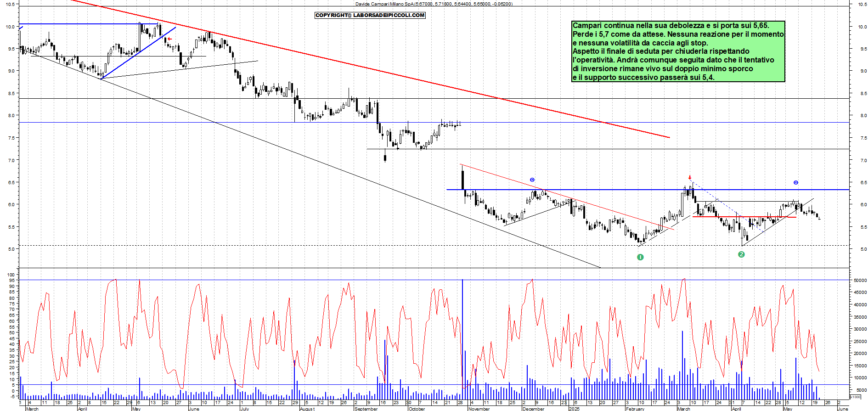Screen dimensions: 868x411
Task: Click 7.0 on the left price scale
Action: point(11,160)
